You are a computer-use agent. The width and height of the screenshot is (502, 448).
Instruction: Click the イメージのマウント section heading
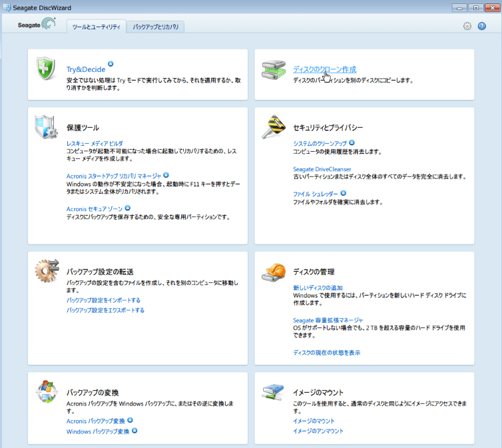point(318,392)
